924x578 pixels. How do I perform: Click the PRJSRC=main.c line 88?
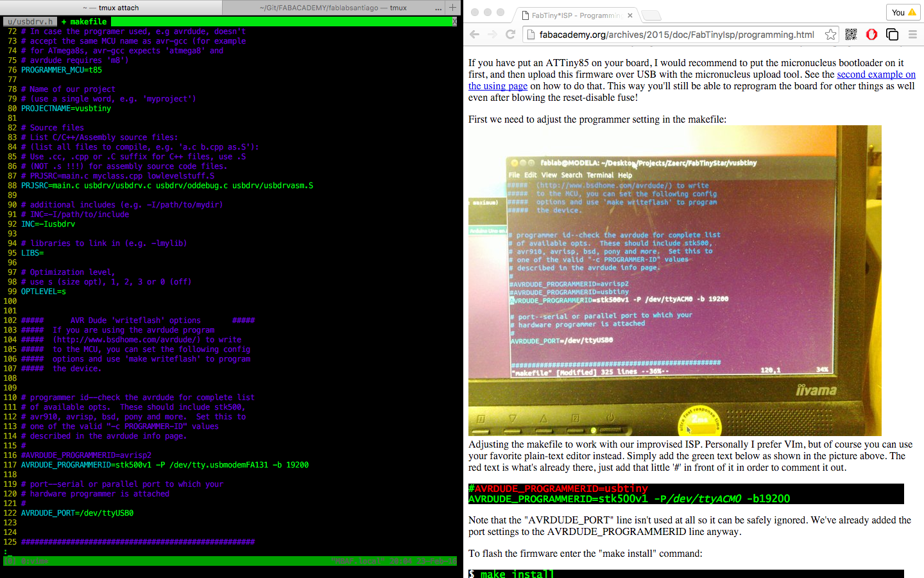(x=167, y=186)
